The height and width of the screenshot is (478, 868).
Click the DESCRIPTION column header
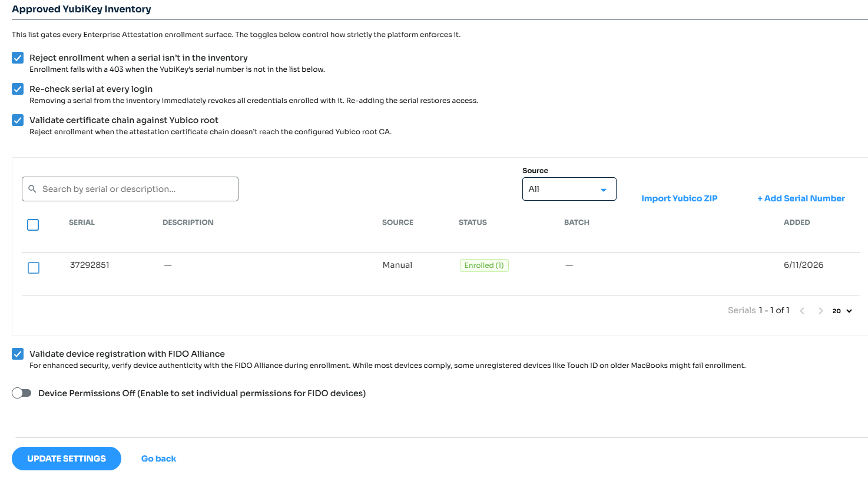click(x=188, y=223)
